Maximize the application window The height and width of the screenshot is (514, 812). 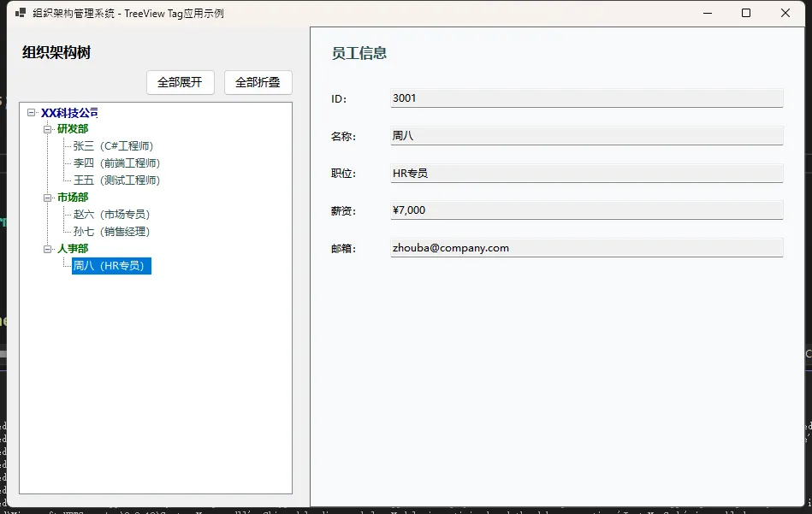[746, 13]
